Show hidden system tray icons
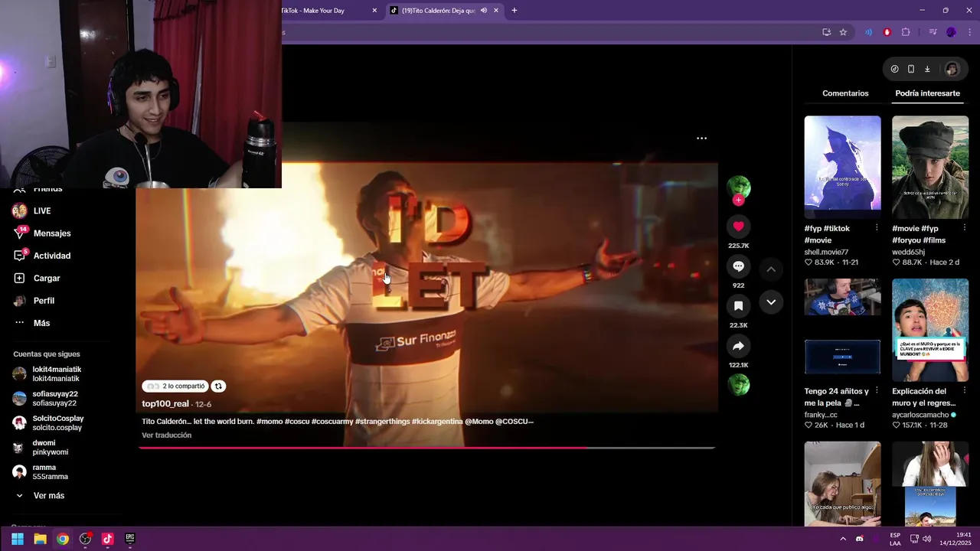This screenshot has height=551, width=980. 843,539
